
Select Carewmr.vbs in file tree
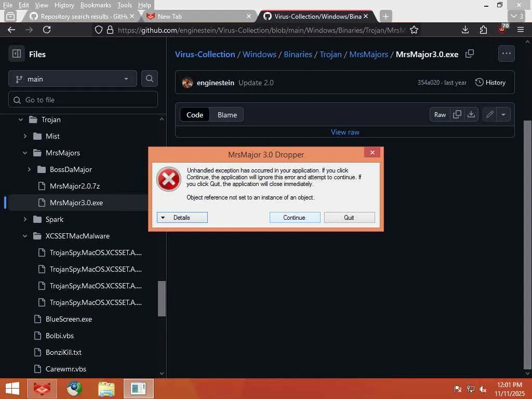coord(66,369)
